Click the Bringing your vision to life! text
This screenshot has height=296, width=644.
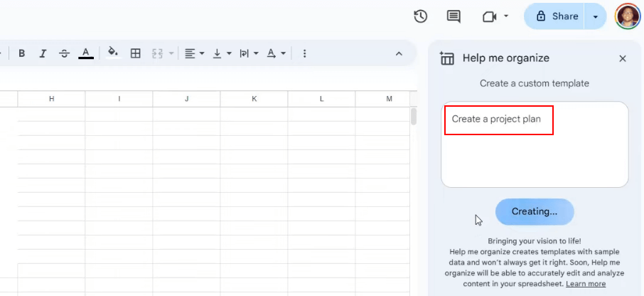[535, 241]
